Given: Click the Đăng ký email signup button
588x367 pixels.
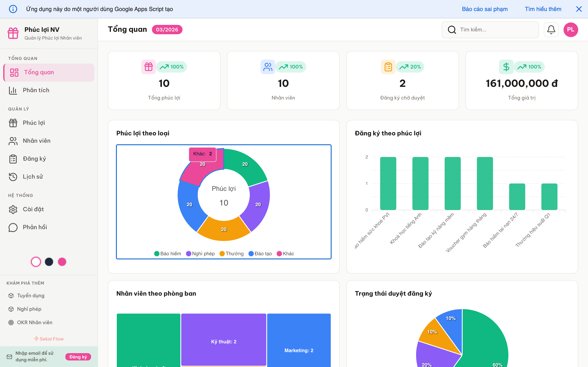Looking at the screenshot, I should (78, 357).
